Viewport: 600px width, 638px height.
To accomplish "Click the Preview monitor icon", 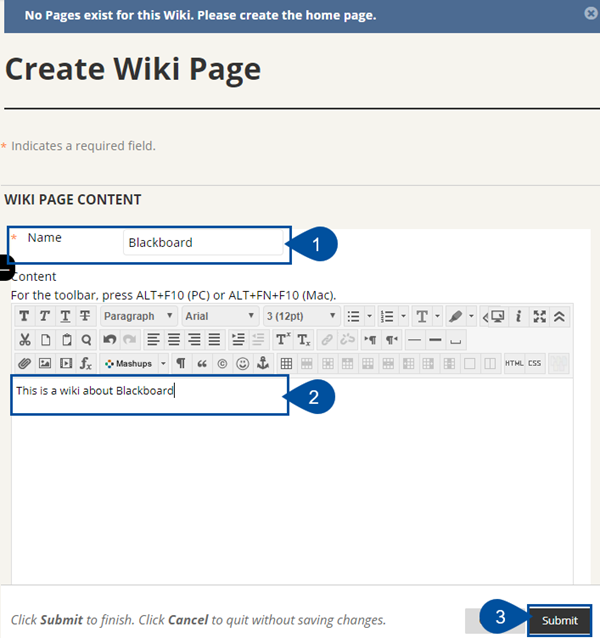I will pos(497,316).
